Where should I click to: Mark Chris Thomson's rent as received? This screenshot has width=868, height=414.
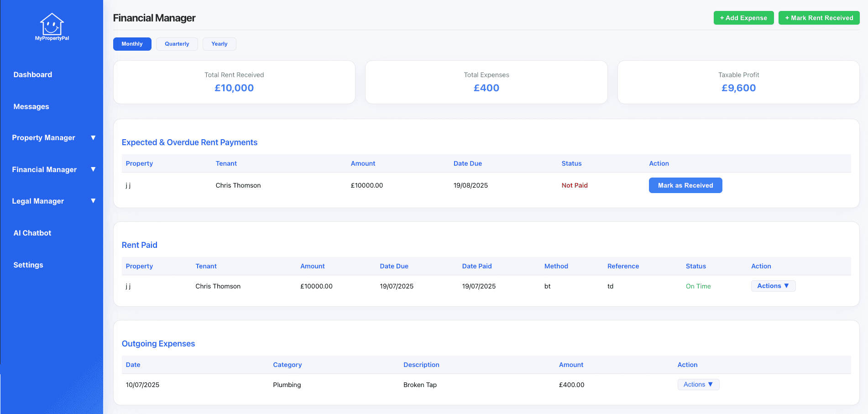(685, 185)
